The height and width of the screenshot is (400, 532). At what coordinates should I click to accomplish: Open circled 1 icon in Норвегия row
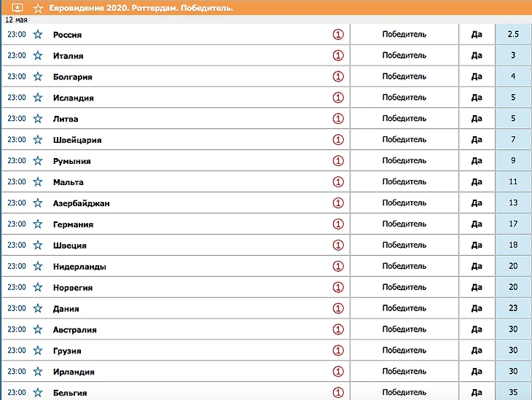click(338, 287)
